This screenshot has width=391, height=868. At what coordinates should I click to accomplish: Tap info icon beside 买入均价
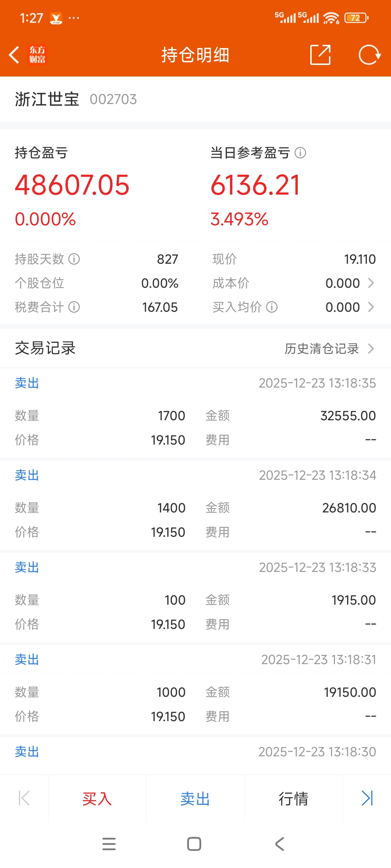(x=272, y=307)
